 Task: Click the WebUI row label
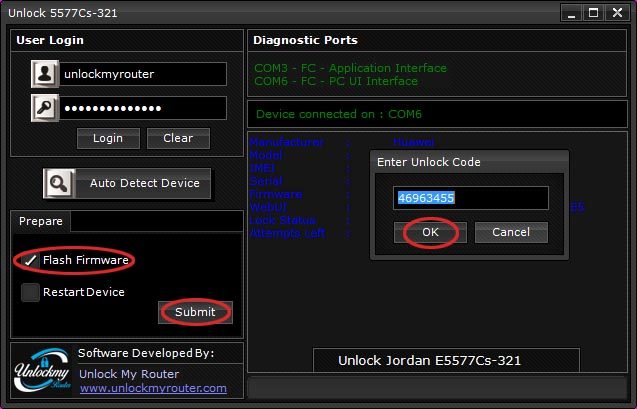(x=269, y=207)
